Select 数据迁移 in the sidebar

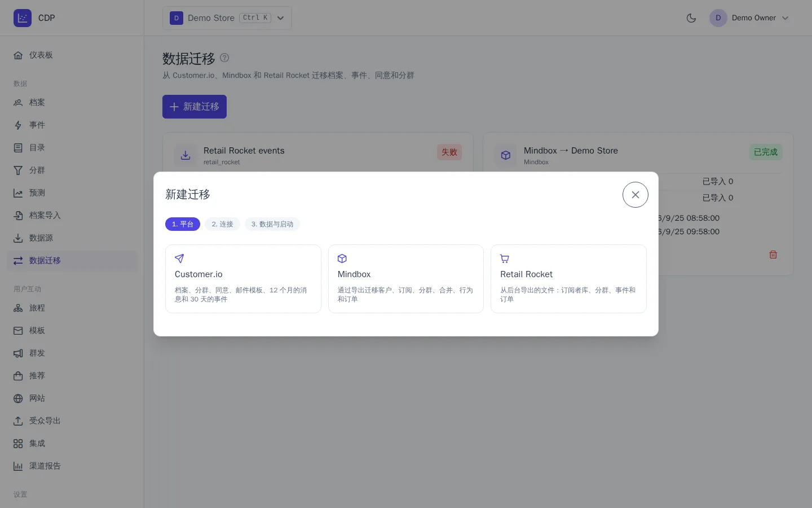pyautogui.click(x=72, y=261)
